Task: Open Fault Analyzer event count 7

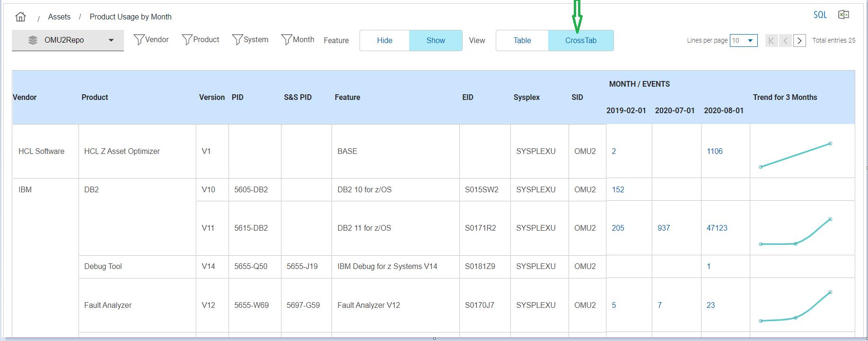Action: 659,305
